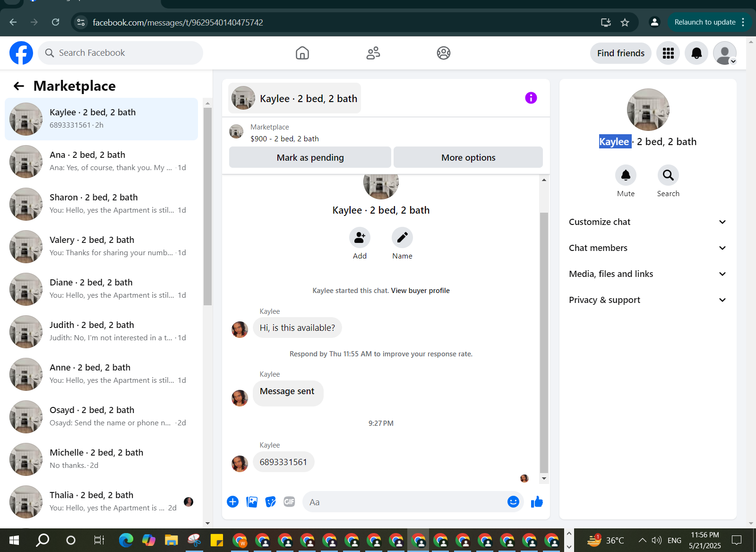Click the chat messages scrollbar
The image size is (756, 552).
(544, 343)
